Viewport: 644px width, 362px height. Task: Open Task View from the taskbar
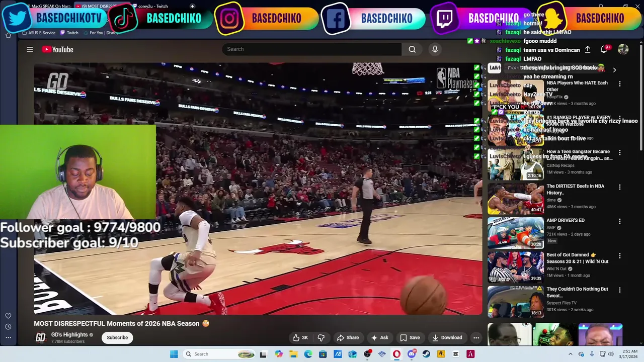coord(263,354)
